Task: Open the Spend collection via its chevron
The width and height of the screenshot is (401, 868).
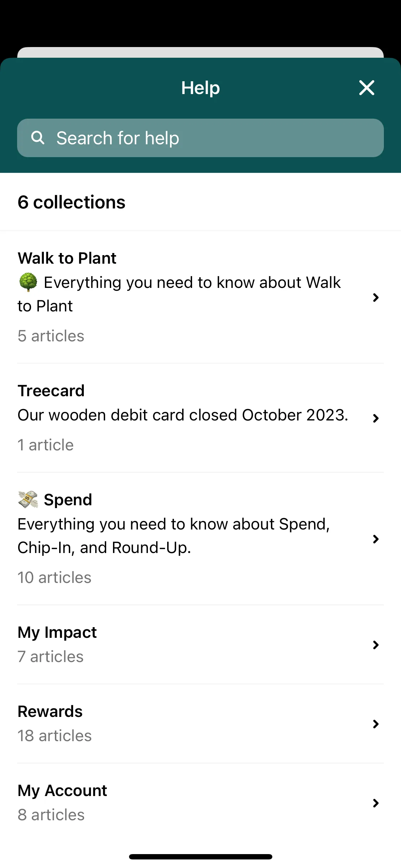Action: (x=375, y=539)
